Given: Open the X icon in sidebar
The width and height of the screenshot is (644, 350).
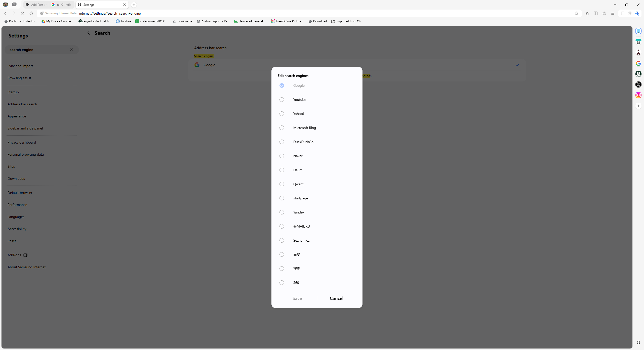Looking at the screenshot, I should 638,84.
